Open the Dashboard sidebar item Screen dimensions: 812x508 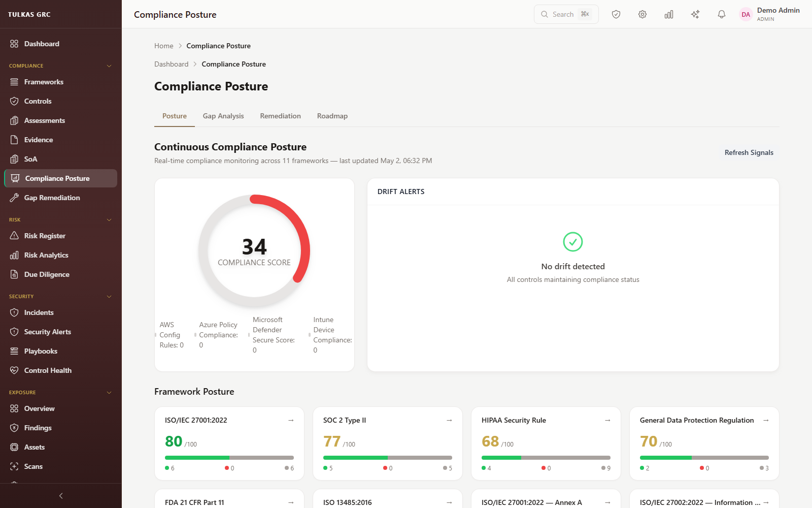pos(61,44)
